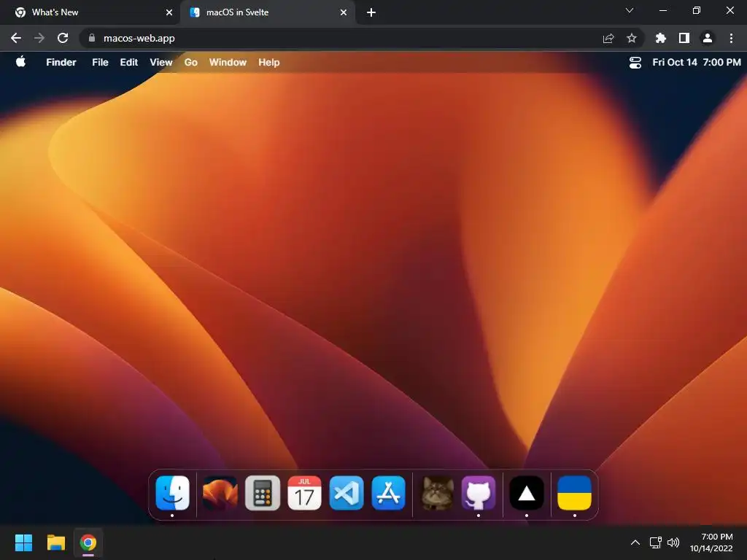Open the Calendar app showing 17
The height and width of the screenshot is (560, 747).
(x=304, y=493)
